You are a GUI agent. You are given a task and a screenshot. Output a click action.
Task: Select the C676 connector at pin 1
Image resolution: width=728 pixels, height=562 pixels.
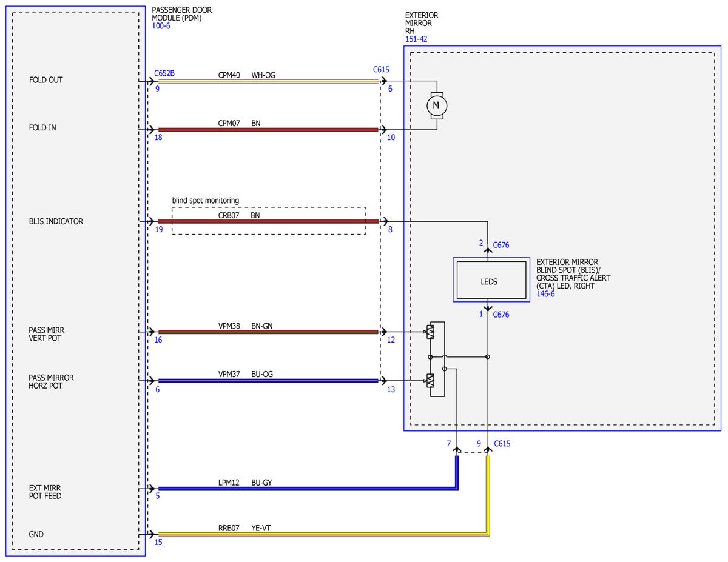coord(501,315)
